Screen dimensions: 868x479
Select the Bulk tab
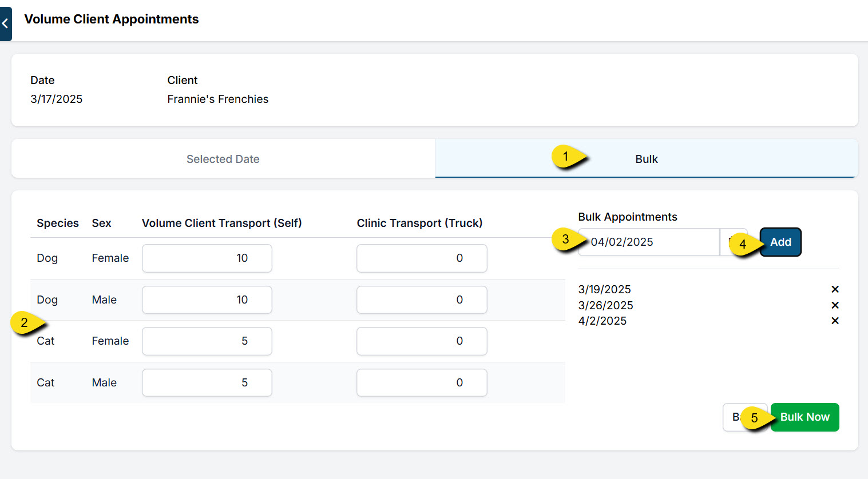click(x=646, y=159)
